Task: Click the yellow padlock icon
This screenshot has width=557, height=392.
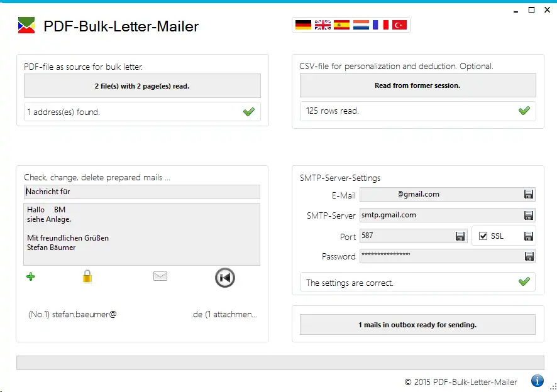Action: pos(87,276)
